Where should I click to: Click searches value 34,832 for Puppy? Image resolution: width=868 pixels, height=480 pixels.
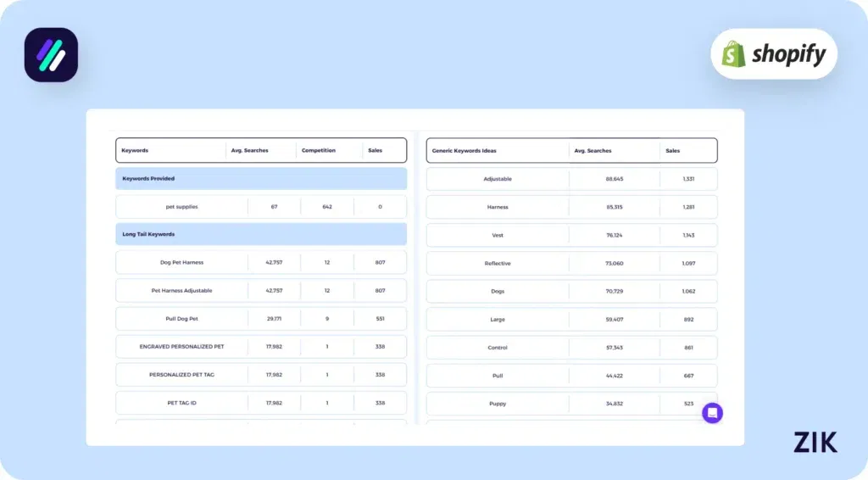pos(614,404)
